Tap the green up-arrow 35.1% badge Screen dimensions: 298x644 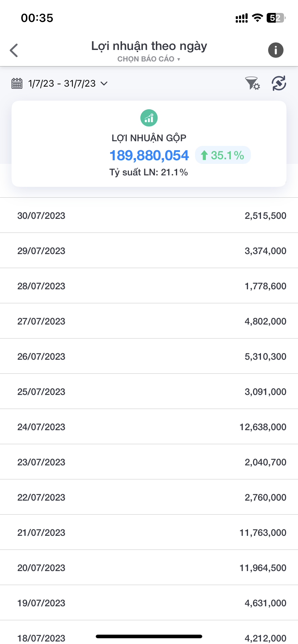tap(223, 155)
